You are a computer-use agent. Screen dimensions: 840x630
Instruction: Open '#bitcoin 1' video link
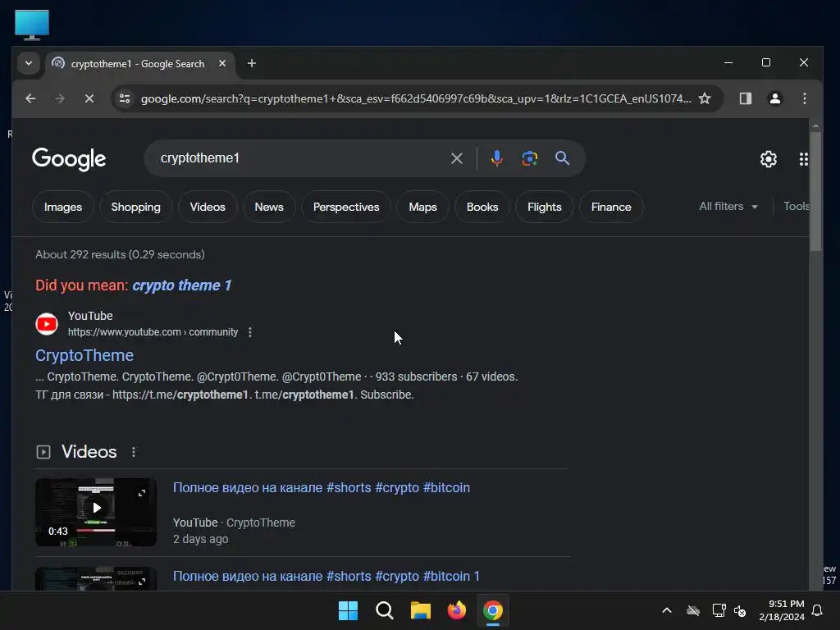326,576
